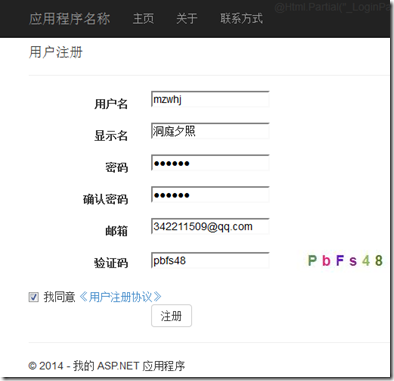
Task: Click the 验证码 input field
Action: [x=210, y=260]
